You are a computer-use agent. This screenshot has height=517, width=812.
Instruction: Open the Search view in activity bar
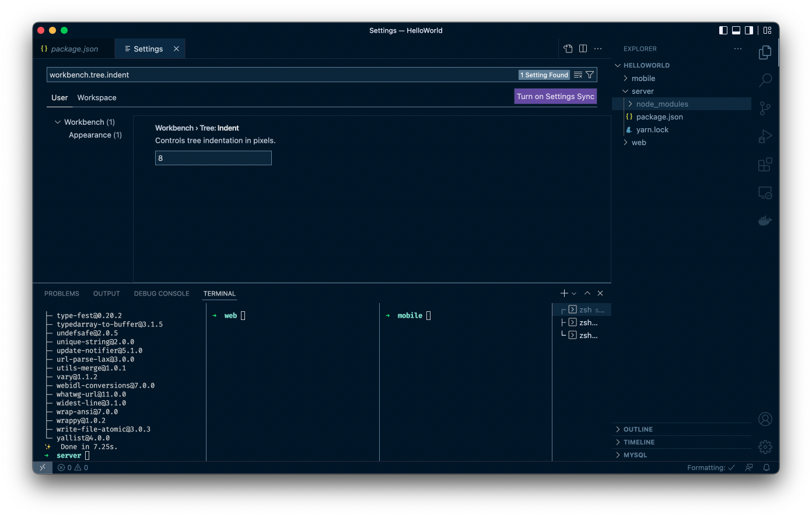tap(765, 80)
